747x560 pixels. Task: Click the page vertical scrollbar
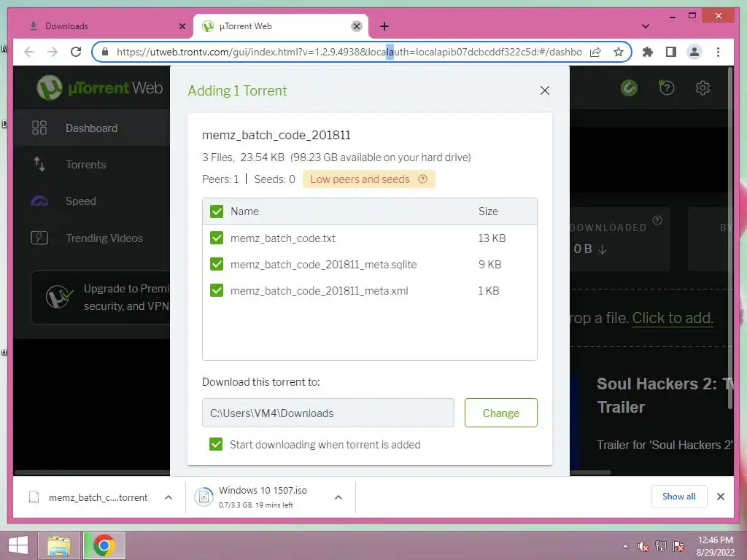pyautogui.click(x=730, y=238)
